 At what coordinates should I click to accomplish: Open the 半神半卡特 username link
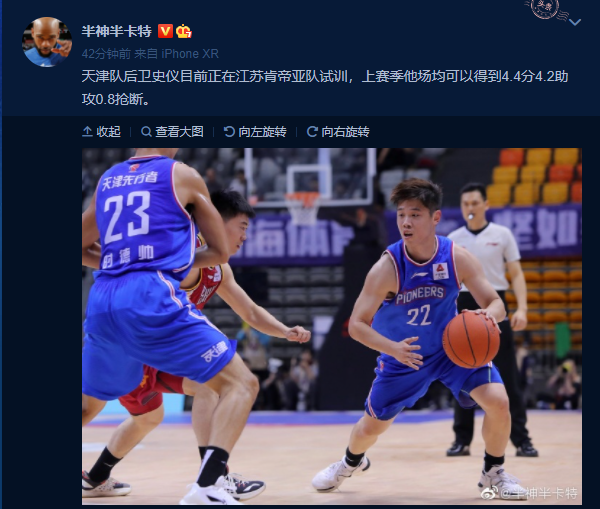[x=117, y=31]
